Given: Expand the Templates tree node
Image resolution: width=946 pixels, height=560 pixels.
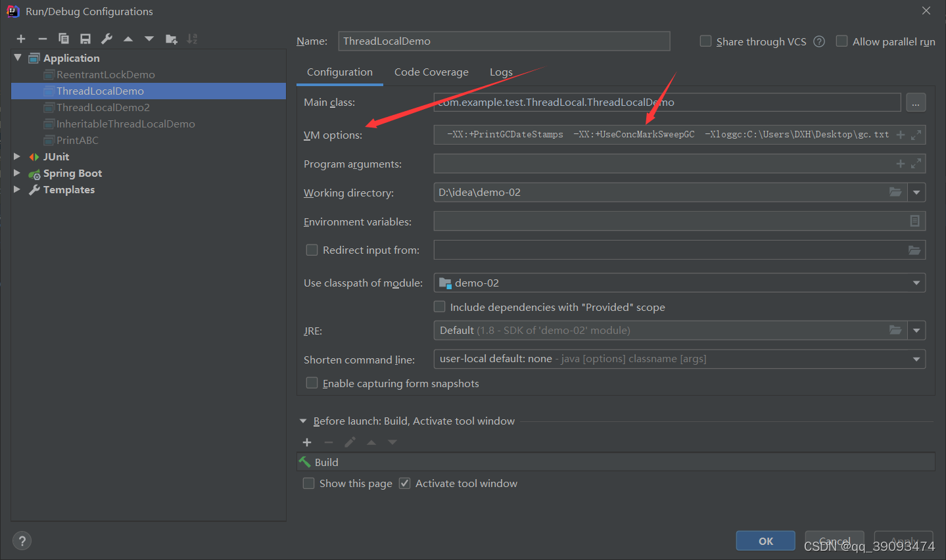Looking at the screenshot, I should (x=18, y=189).
